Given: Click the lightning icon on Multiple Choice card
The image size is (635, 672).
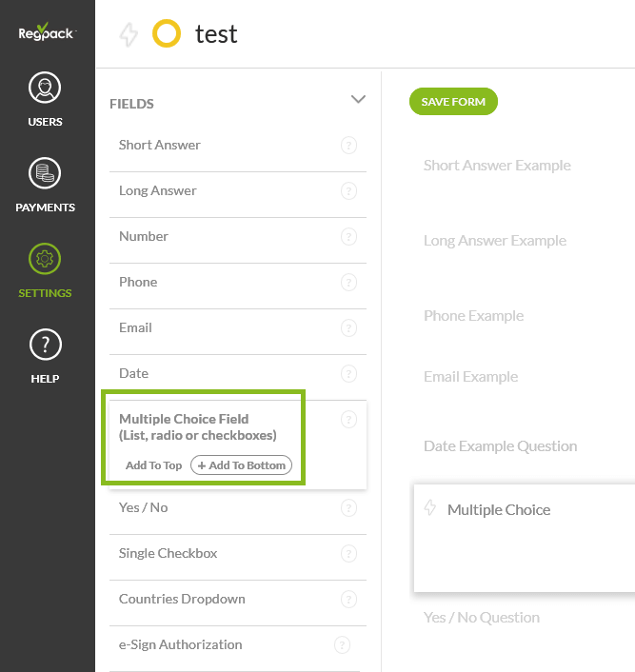Looking at the screenshot, I should 429,508.
